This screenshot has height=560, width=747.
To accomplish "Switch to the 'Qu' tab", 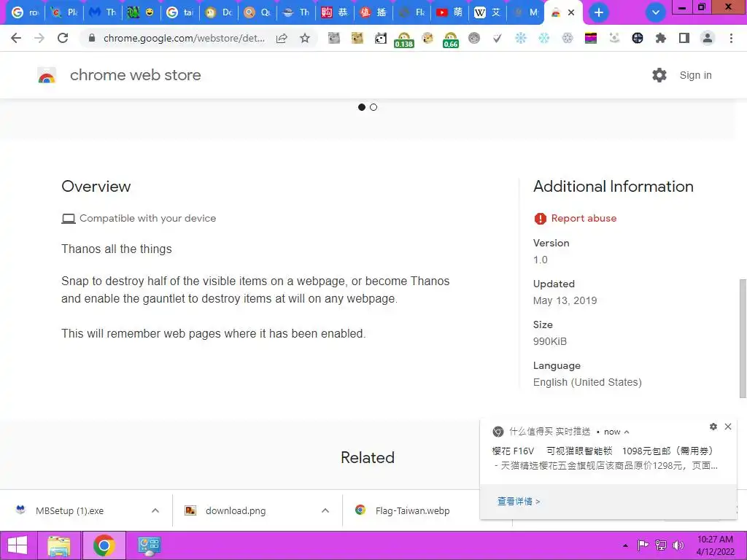I will 258,12.
